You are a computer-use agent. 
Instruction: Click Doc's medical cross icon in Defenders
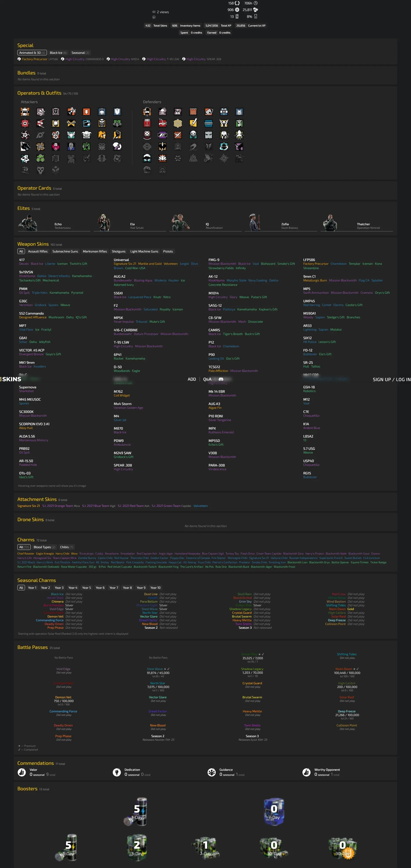224,112
